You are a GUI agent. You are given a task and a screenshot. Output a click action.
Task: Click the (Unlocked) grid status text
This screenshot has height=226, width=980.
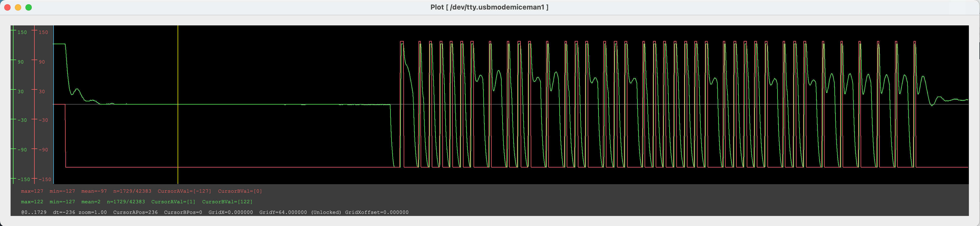click(326, 213)
